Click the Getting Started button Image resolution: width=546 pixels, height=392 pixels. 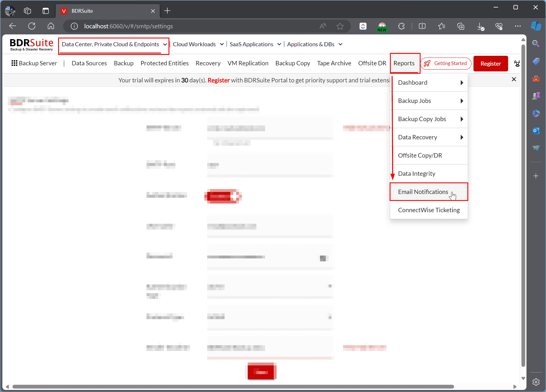coord(446,63)
